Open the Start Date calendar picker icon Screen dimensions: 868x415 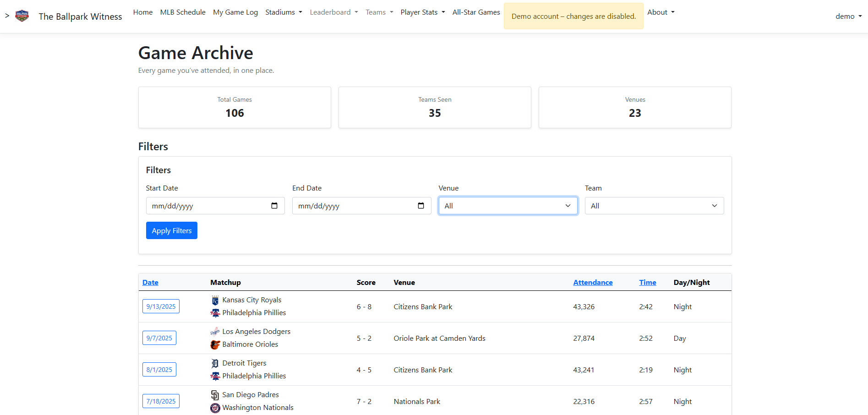point(274,206)
